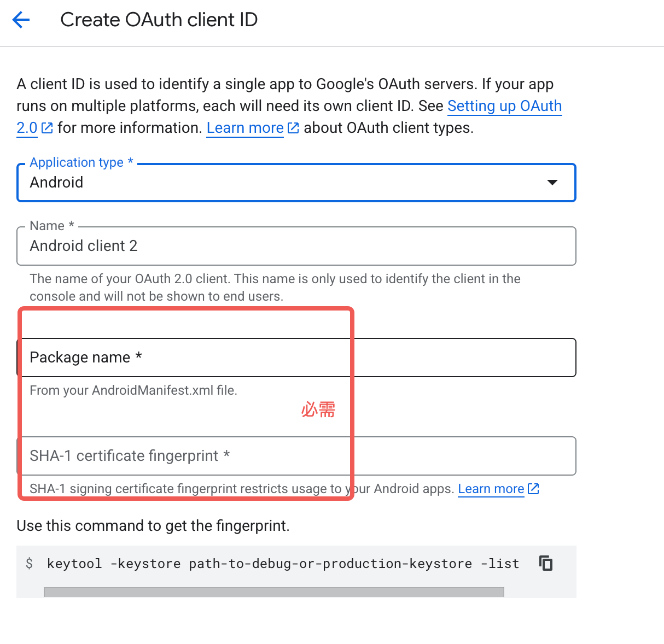The height and width of the screenshot is (644, 664).
Task: Click the Create OAuth client ID heading
Action: pos(159,20)
